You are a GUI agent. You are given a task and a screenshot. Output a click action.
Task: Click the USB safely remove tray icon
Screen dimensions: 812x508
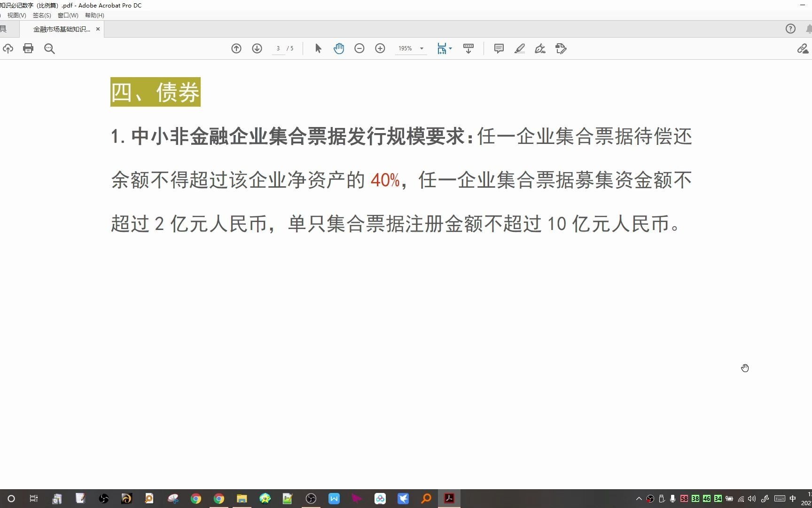[662, 499]
